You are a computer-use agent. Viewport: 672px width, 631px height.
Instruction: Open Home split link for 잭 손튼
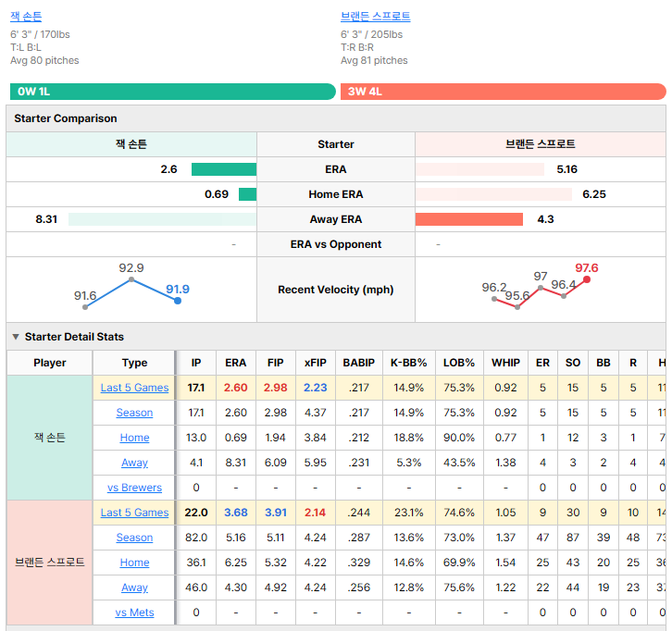coord(134,438)
